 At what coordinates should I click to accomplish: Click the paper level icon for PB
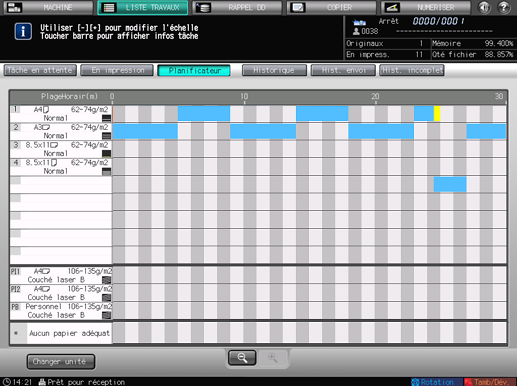(106, 315)
